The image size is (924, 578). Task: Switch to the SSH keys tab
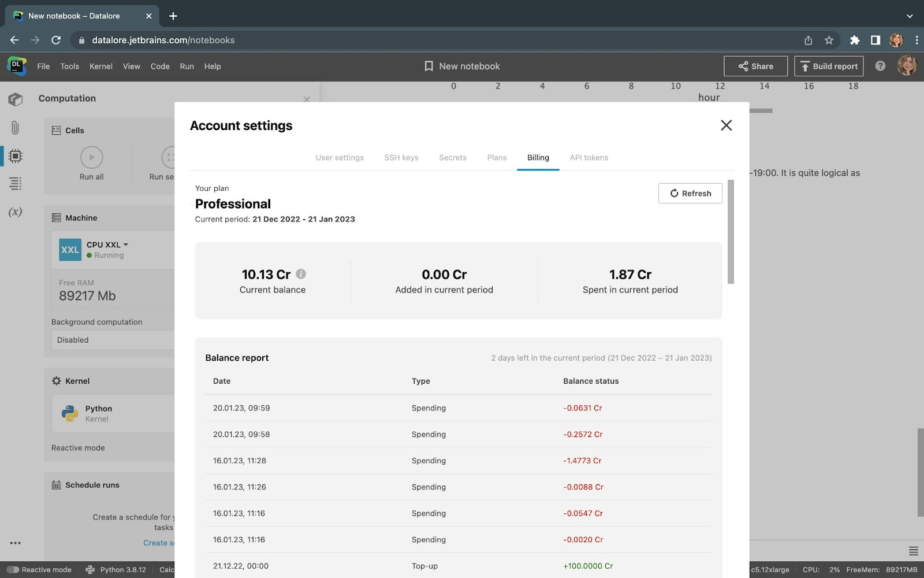[x=401, y=158]
